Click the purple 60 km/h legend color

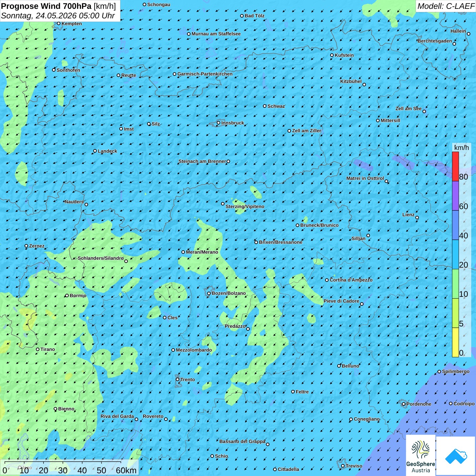455,196
